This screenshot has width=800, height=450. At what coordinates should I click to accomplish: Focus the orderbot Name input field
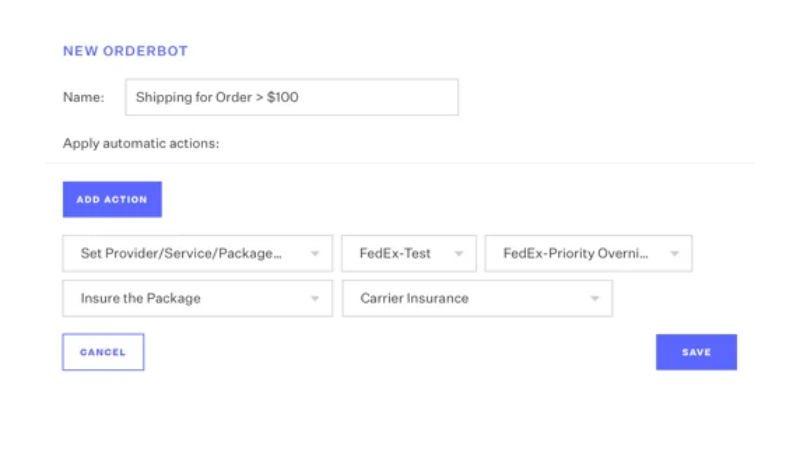tap(291, 98)
